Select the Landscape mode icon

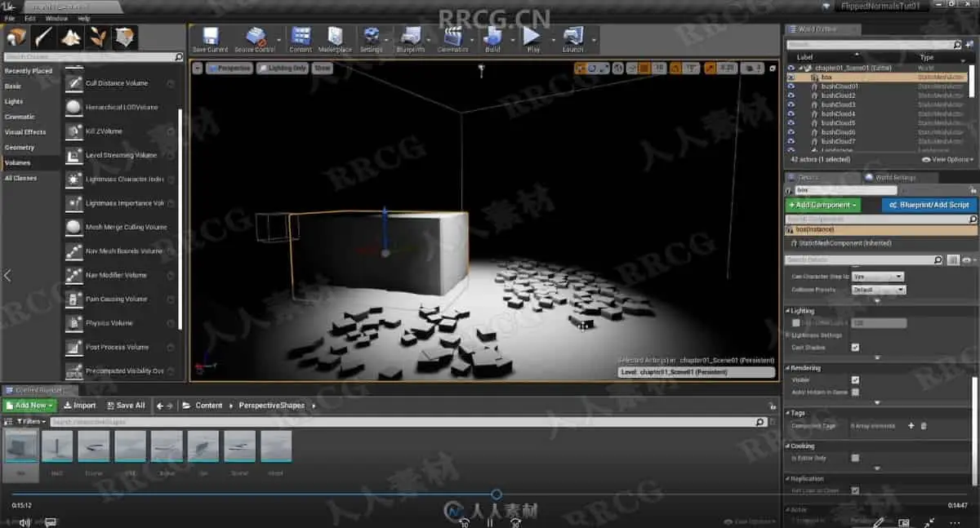(x=71, y=38)
